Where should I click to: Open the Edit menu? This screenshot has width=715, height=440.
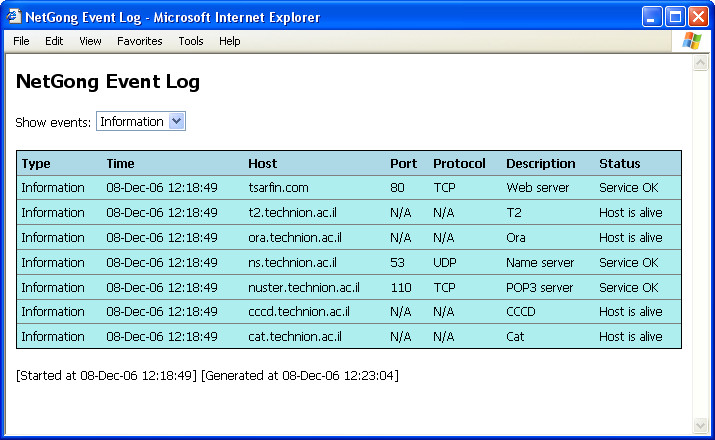tap(54, 41)
